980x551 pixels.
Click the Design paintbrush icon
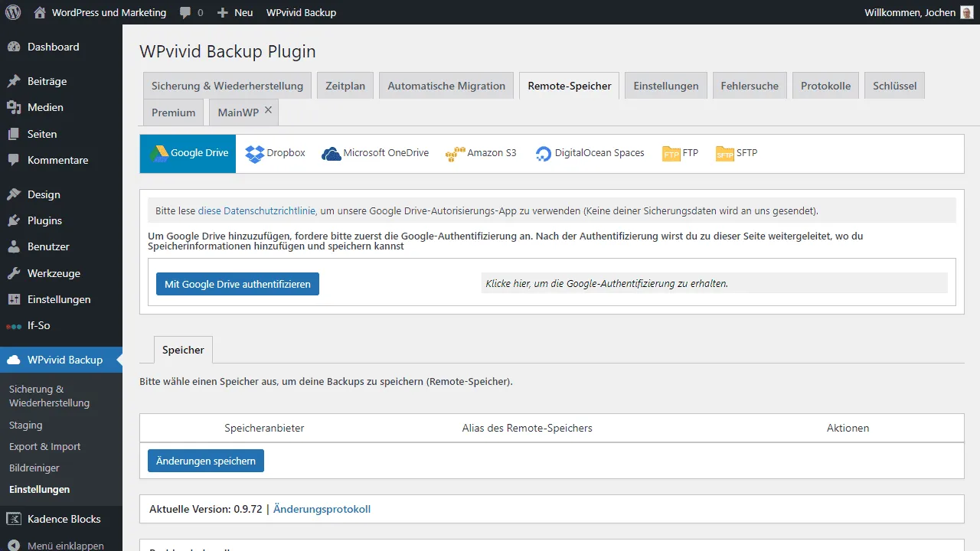point(14,194)
